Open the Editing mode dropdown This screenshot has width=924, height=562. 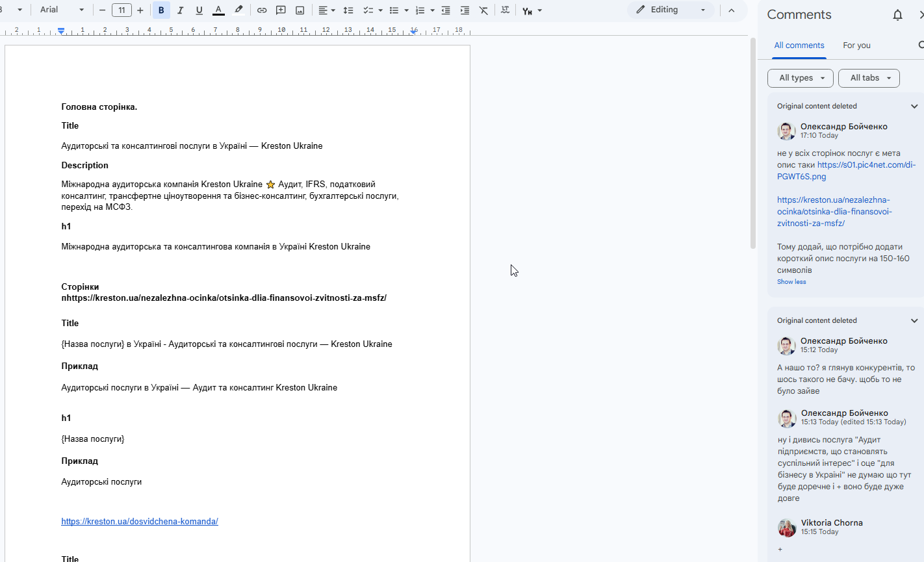(671, 10)
